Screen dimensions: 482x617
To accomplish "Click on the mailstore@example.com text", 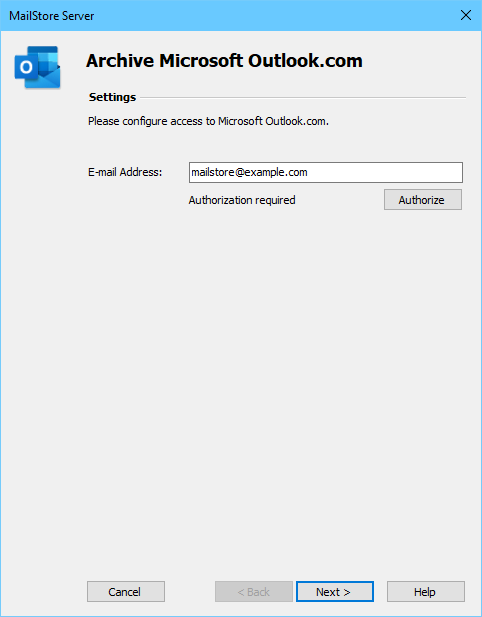I will click(249, 172).
